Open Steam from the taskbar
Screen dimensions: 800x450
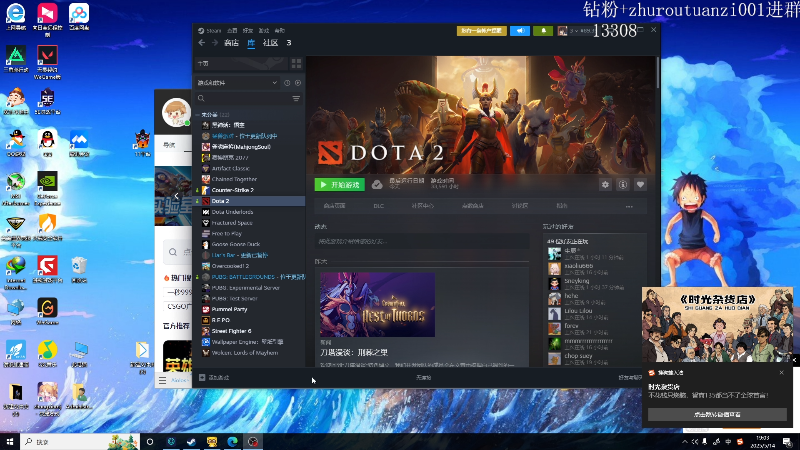tap(191, 441)
